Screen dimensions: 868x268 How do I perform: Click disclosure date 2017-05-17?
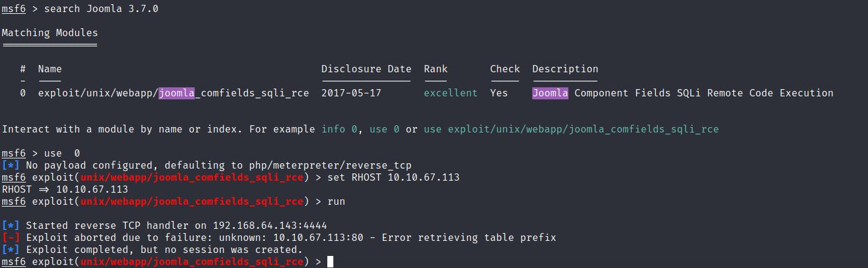click(351, 93)
